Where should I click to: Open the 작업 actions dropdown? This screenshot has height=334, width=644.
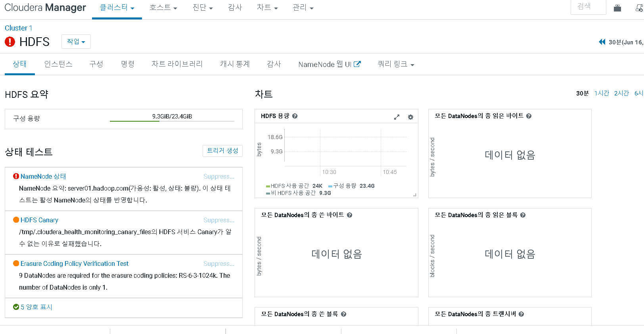[x=76, y=42]
